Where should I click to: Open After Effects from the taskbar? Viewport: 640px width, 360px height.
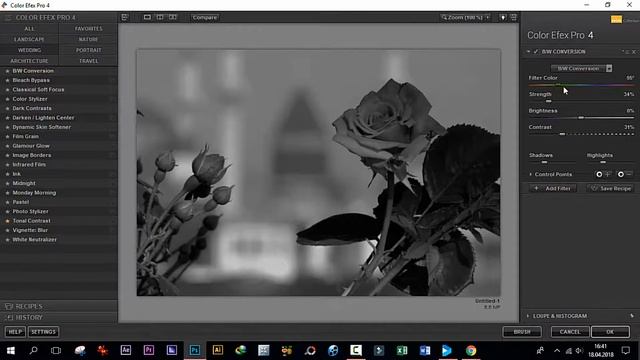tap(126, 350)
